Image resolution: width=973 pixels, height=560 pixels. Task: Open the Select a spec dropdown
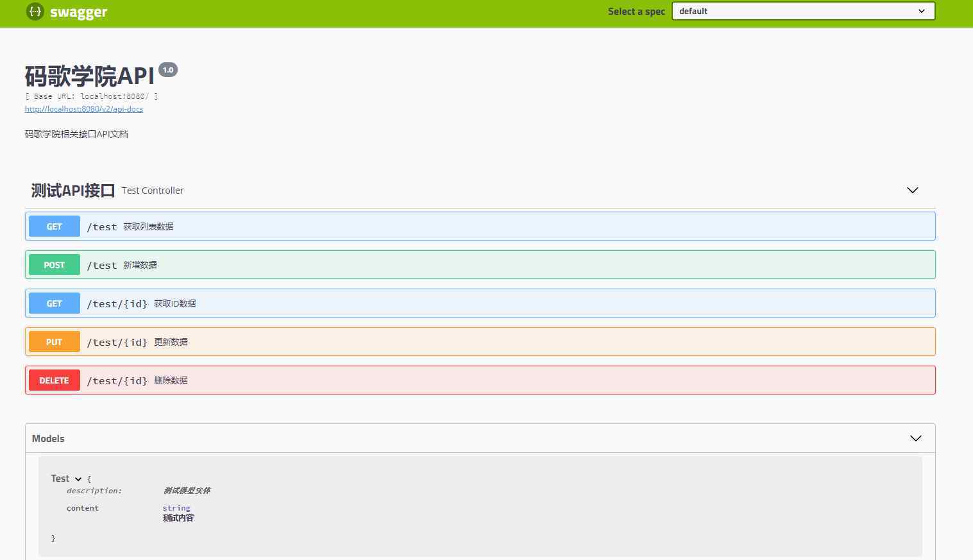(x=803, y=11)
